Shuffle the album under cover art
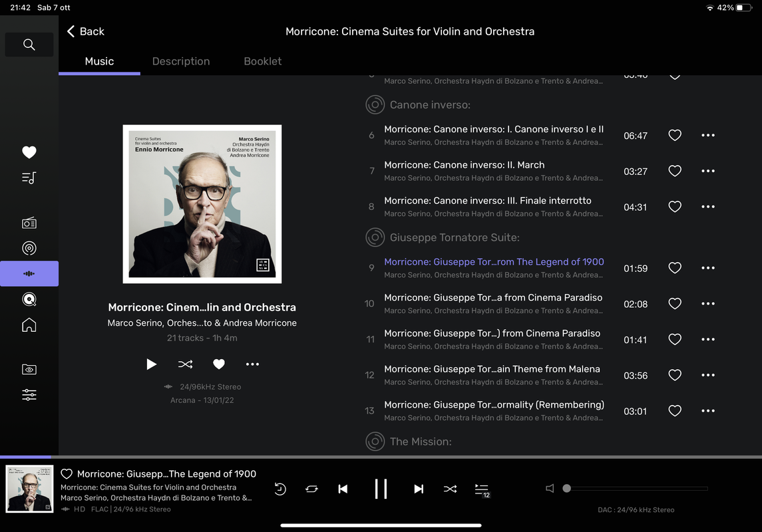The image size is (762, 532). (185, 364)
